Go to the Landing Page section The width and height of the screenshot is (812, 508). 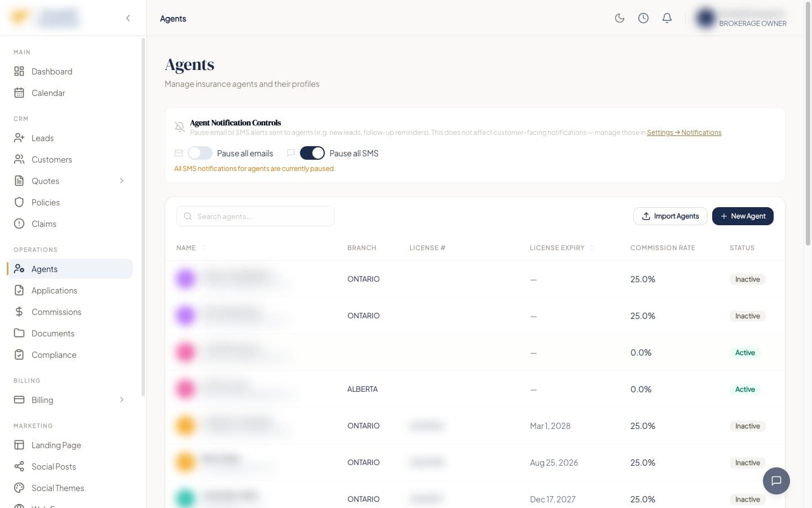tap(70, 445)
